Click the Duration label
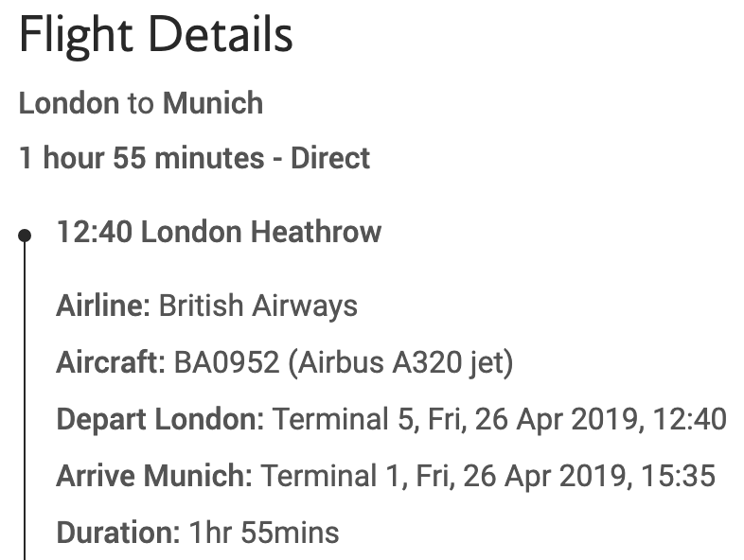 tap(117, 533)
